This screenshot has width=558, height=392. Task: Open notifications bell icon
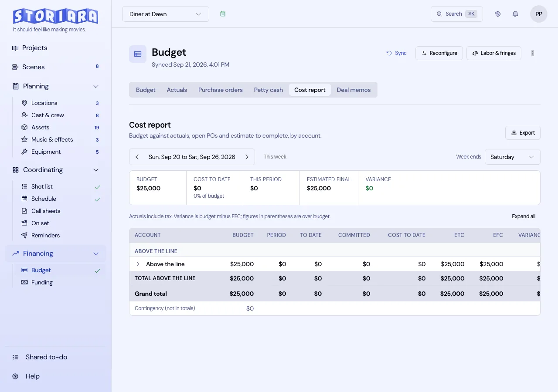[515, 14]
